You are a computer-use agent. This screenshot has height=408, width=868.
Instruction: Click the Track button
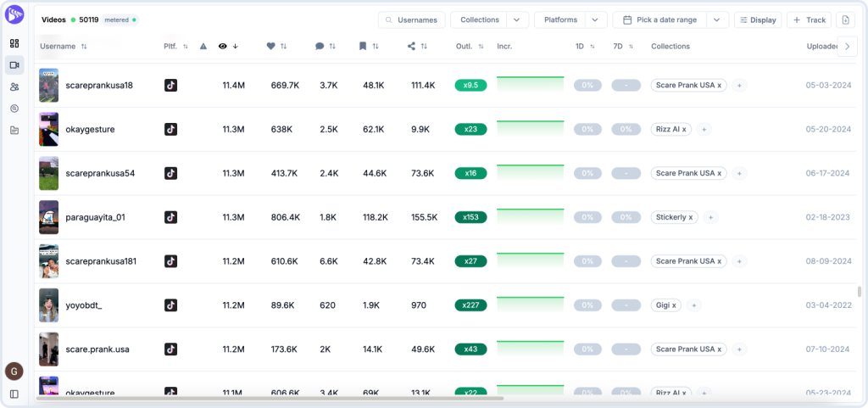pos(809,20)
